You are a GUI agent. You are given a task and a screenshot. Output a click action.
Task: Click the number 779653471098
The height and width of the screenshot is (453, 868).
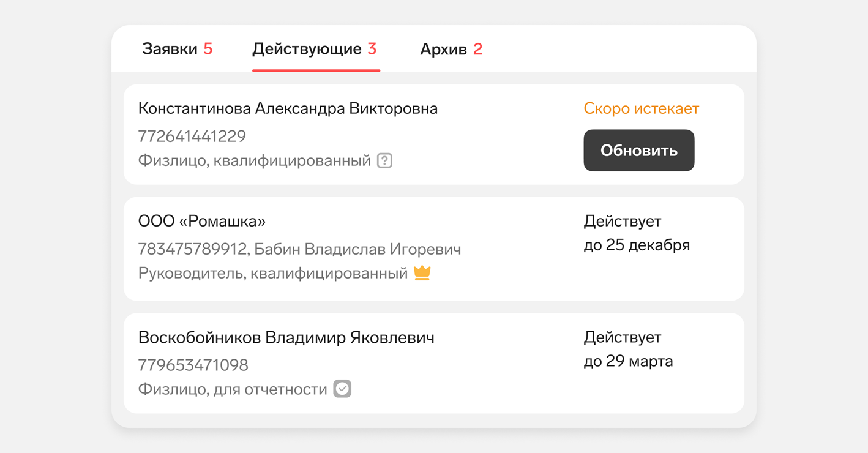pyautogui.click(x=193, y=365)
